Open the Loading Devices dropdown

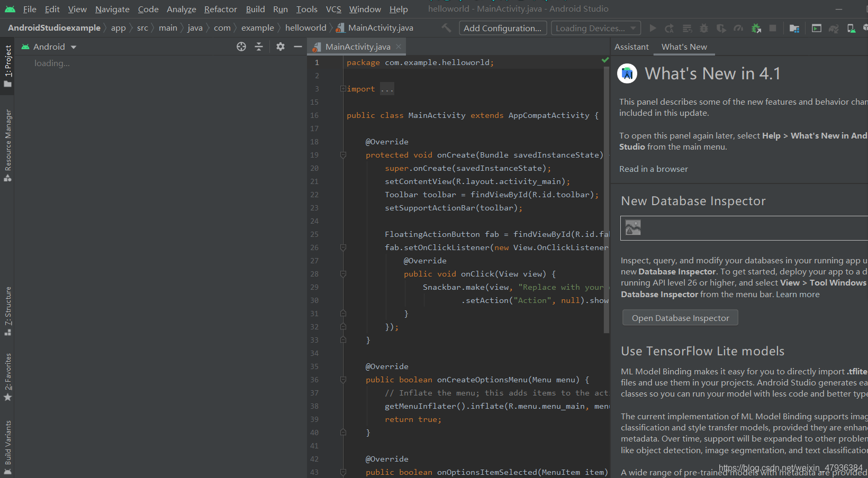(596, 28)
